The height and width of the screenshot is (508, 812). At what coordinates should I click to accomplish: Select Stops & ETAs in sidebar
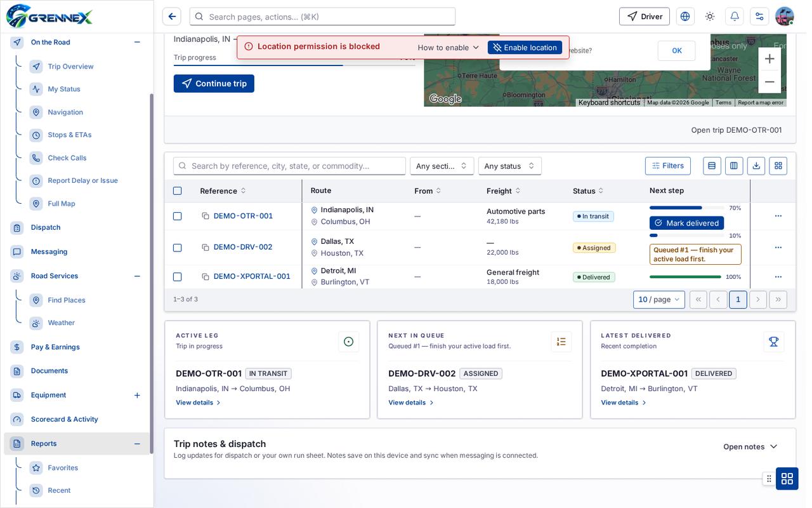(x=70, y=135)
